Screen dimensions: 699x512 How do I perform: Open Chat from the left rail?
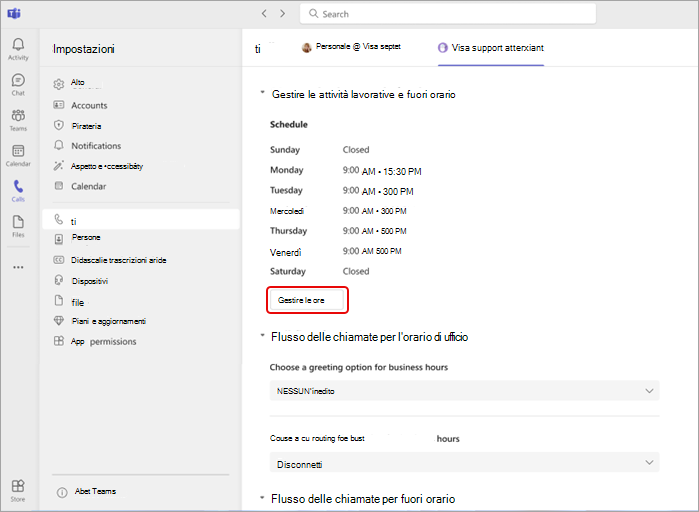pyautogui.click(x=18, y=84)
